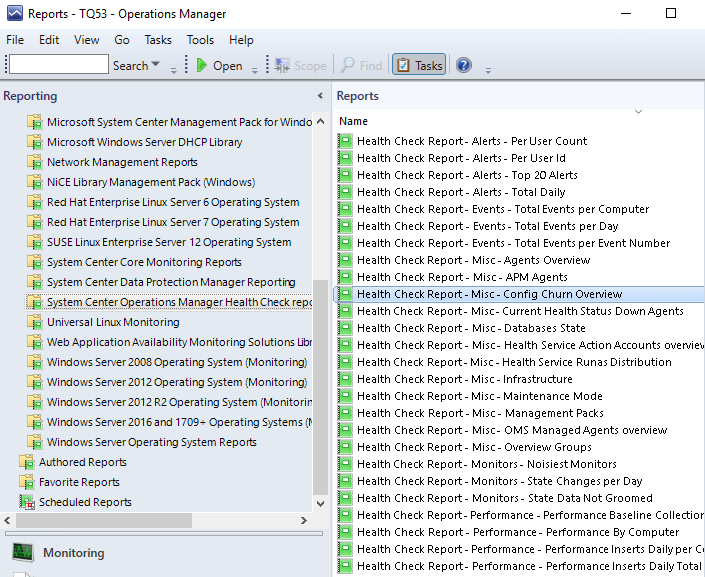The width and height of the screenshot is (705, 577).
Task: Click the Scheduled Reports icon
Action: [27, 502]
